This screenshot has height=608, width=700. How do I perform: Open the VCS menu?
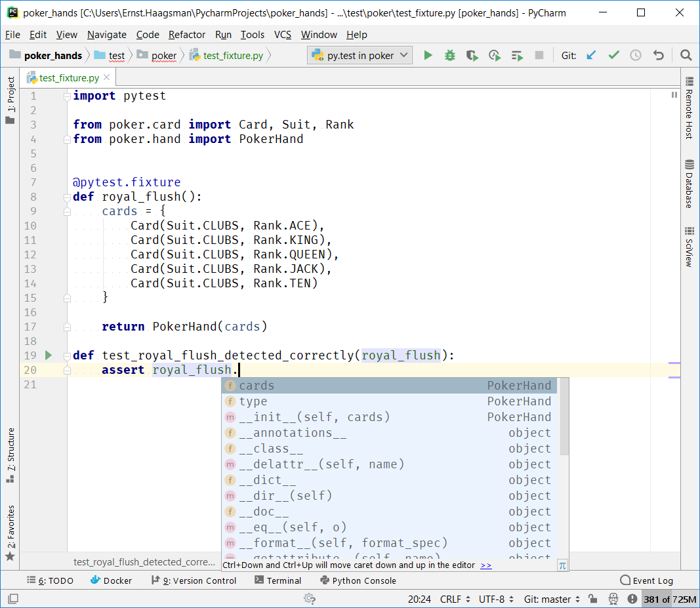(x=282, y=34)
